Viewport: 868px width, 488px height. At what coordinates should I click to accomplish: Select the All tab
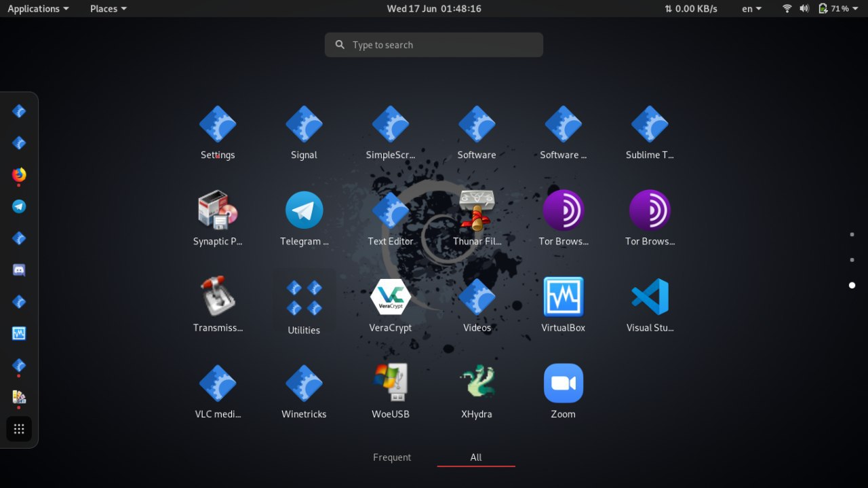click(x=476, y=457)
